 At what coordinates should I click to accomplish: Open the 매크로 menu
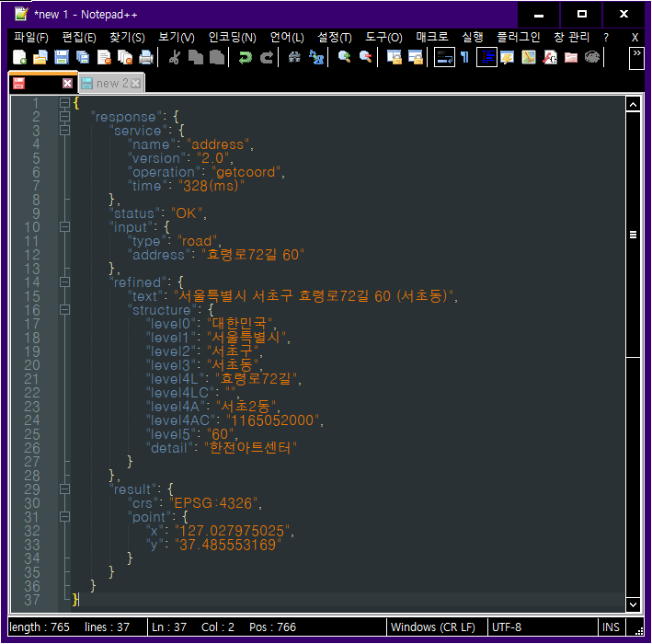pyautogui.click(x=432, y=38)
